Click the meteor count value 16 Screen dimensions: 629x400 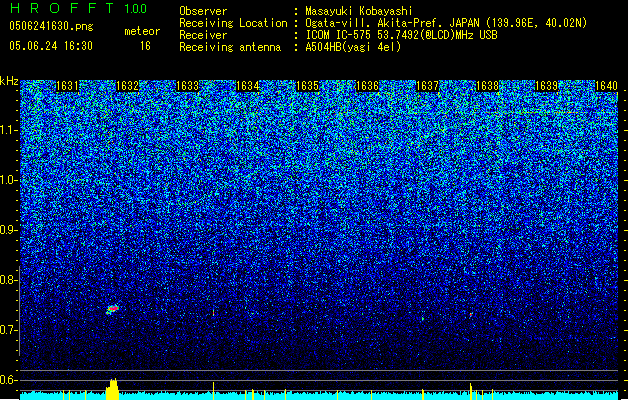[145, 46]
